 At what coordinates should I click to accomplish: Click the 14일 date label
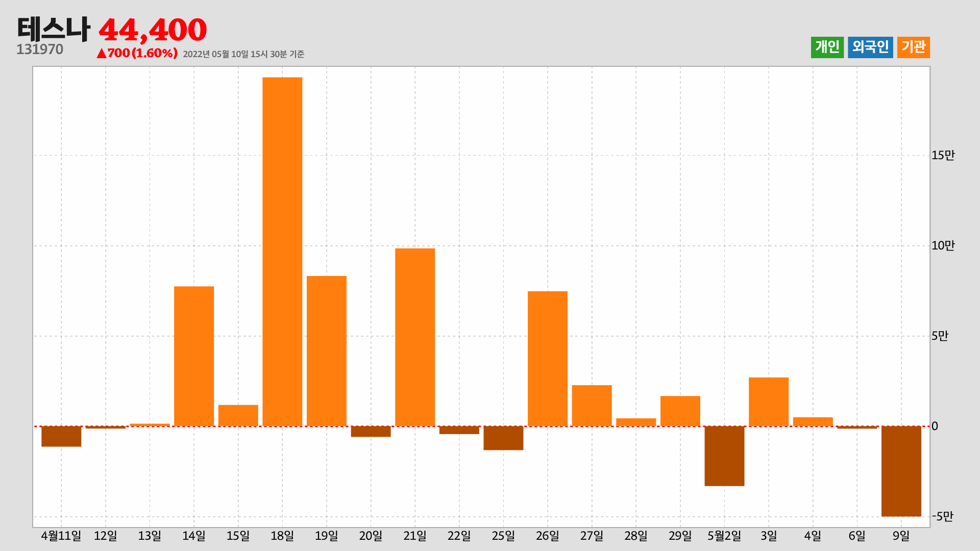[194, 536]
